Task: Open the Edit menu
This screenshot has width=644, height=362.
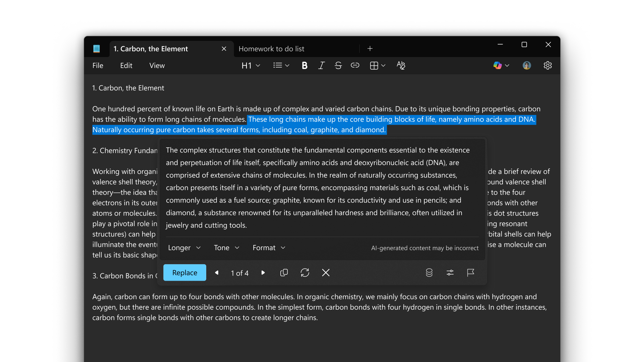Action: 126,66
